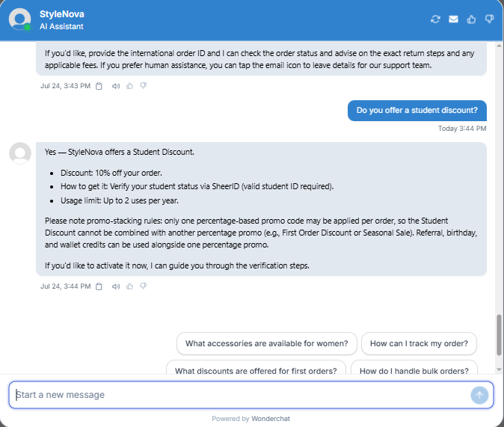Image resolution: width=504 pixels, height=427 pixels.
Task: Play audio for the 3:44 PM reply
Action: point(116,286)
